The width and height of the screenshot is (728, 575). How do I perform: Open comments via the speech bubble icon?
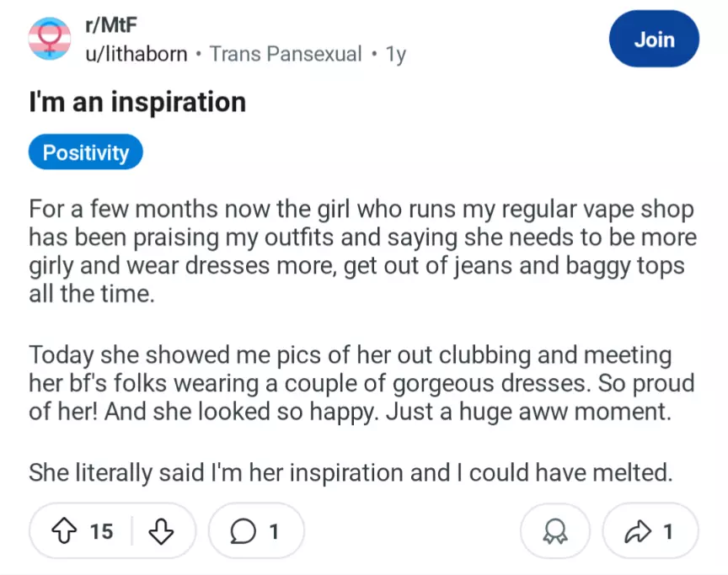tap(244, 531)
